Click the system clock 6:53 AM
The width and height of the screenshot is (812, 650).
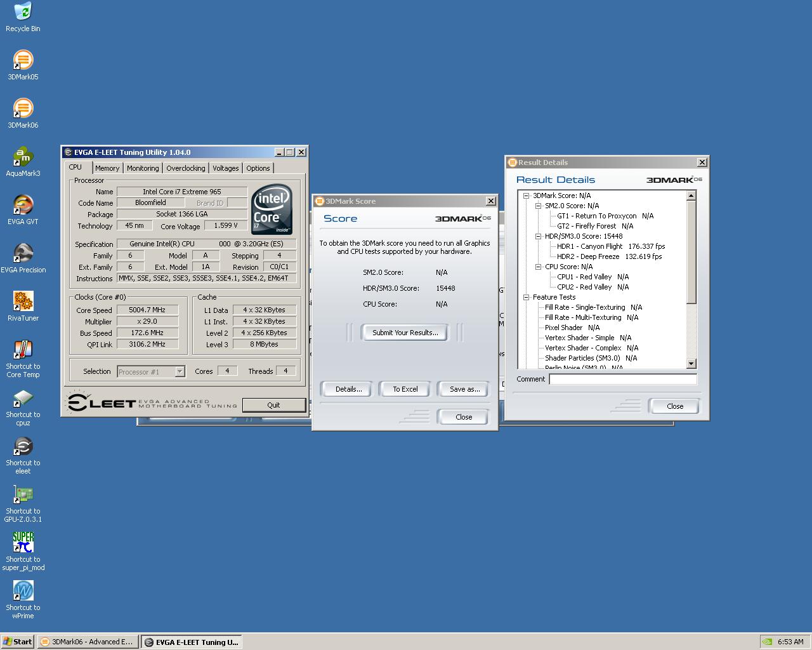coord(790,642)
